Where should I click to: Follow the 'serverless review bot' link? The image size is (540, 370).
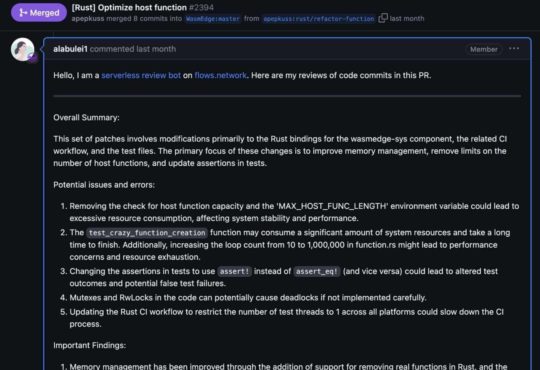pyautogui.click(x=141, y=75)
